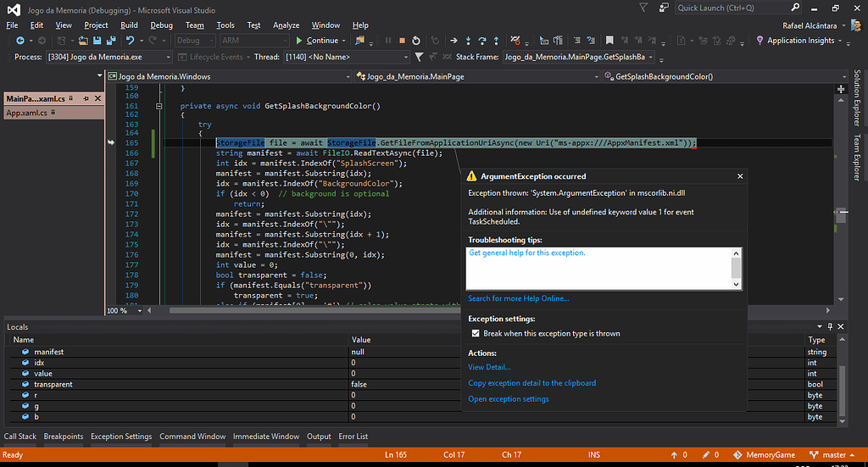This screenshot has width=868, height=467.
Task: Restart debugging with the circular arrow icon
Action: [416, 41]
